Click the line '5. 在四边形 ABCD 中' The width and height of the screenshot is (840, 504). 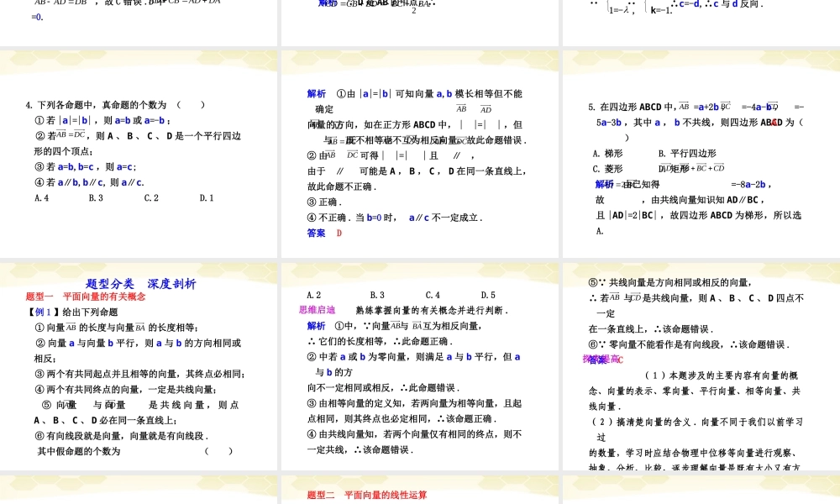(696, 107)
